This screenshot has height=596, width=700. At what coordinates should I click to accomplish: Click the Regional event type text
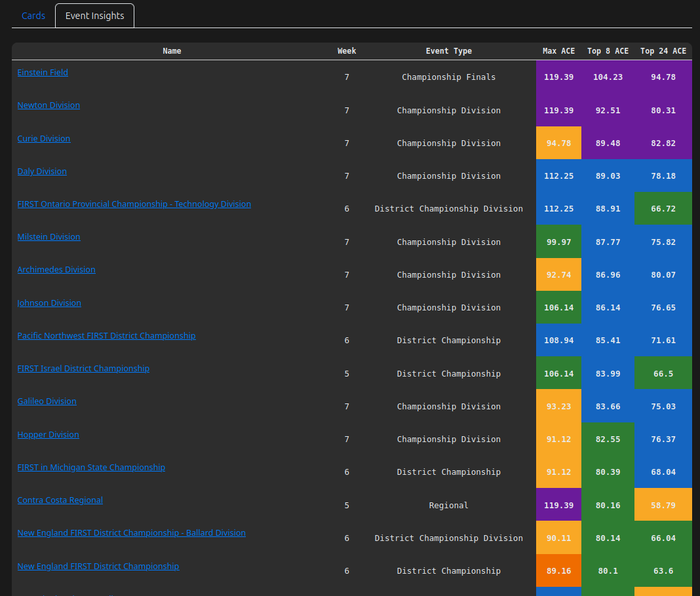click(449, 505)
